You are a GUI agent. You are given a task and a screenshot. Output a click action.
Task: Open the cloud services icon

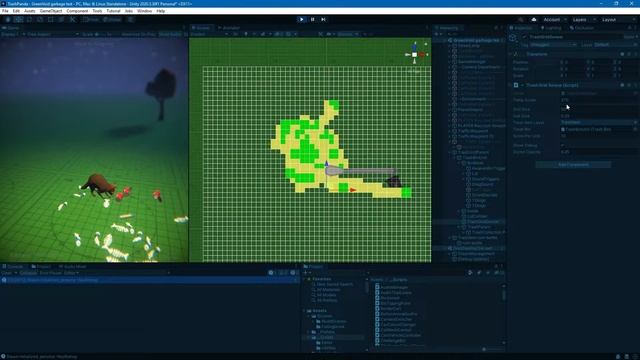pos(534,20)
